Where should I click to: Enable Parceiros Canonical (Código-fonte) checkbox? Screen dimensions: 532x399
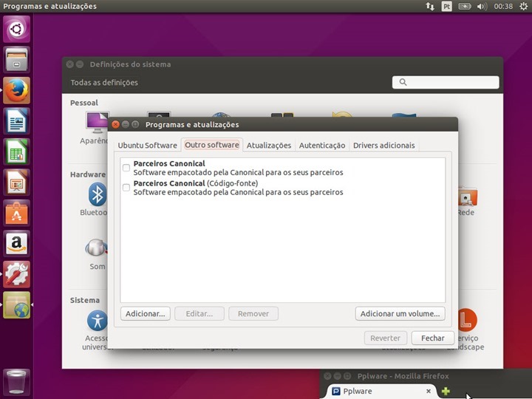(x=126, y=187)
